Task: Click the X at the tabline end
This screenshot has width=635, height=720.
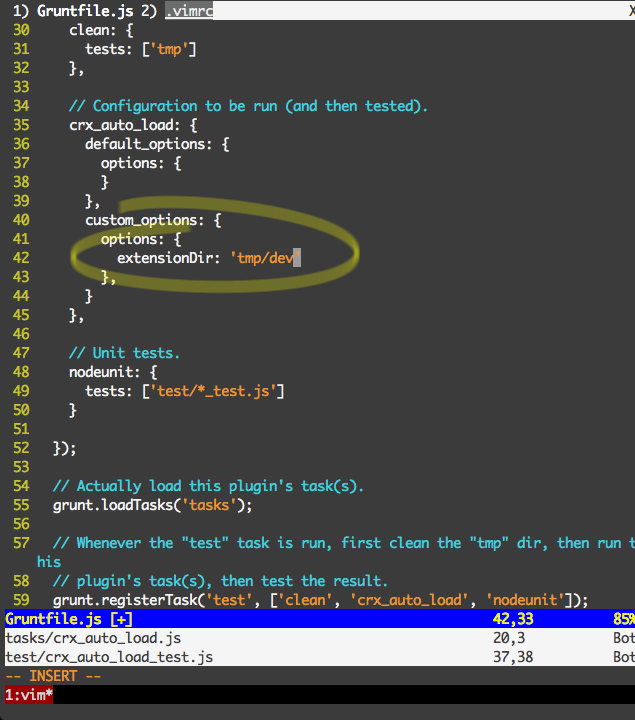Action: click(631, 11)
